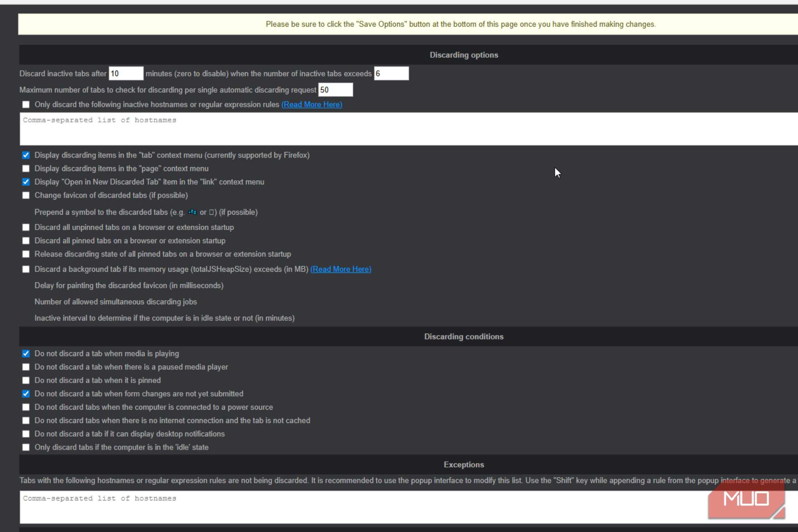Click 'Number of allowed simultaneous discarding jobs' label
The width and height of the screenshot is (798, 532).
116,302
